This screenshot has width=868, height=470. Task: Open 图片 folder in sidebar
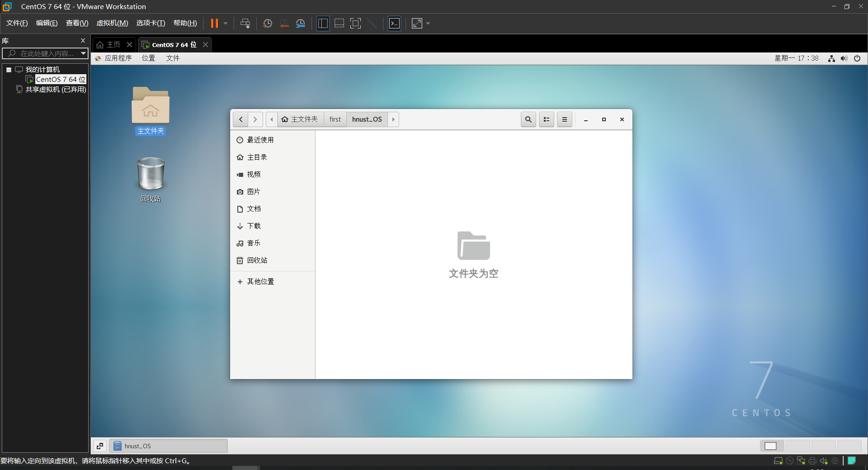click(x=273, y=192)
